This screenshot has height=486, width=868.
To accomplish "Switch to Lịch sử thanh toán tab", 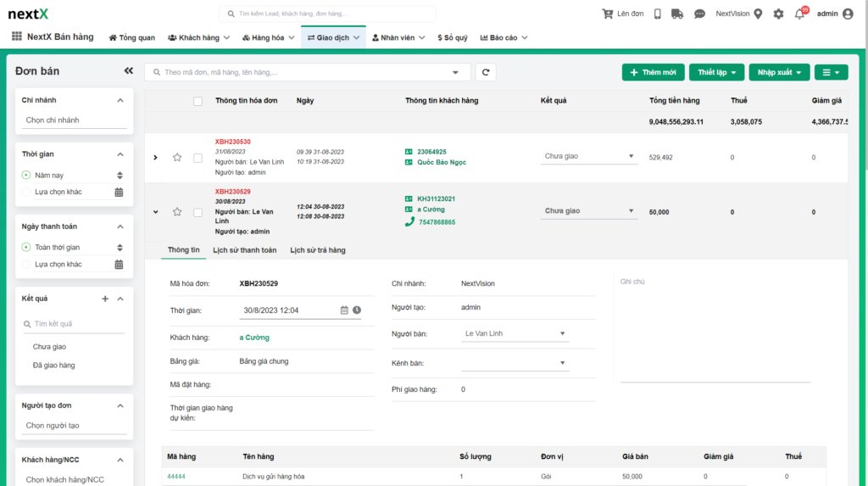I will (x=245, y=250).
